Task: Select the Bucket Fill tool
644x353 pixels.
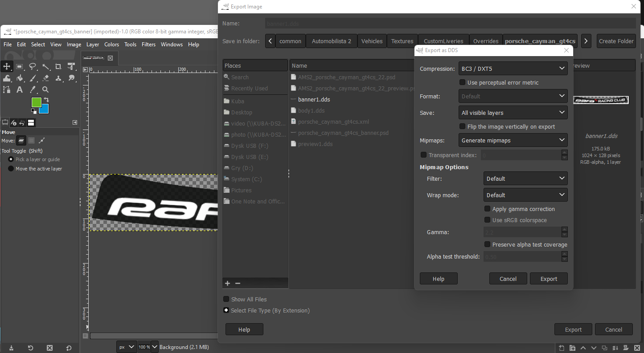Action: [x=20, y=78]
